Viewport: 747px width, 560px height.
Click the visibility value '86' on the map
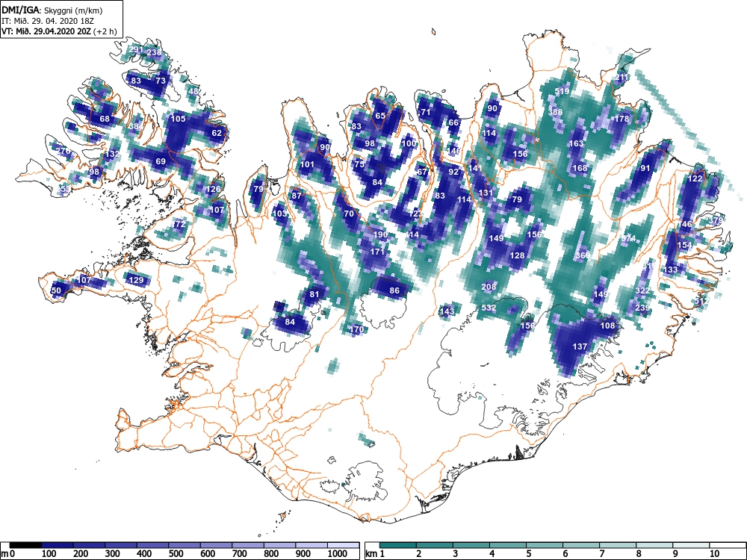(394, 290)
